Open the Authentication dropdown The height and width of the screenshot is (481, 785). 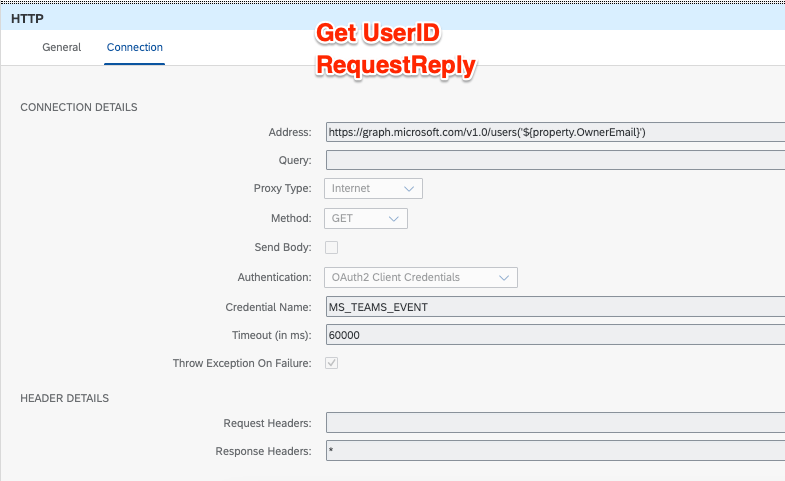pyautogui.click(x=421, y=277)
